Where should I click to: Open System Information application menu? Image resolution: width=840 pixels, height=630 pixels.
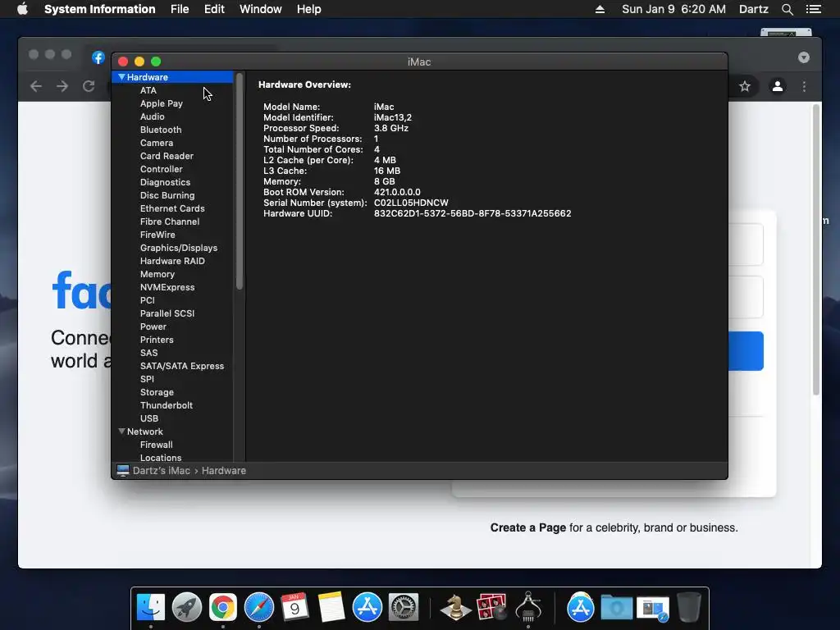pos(99,9)
